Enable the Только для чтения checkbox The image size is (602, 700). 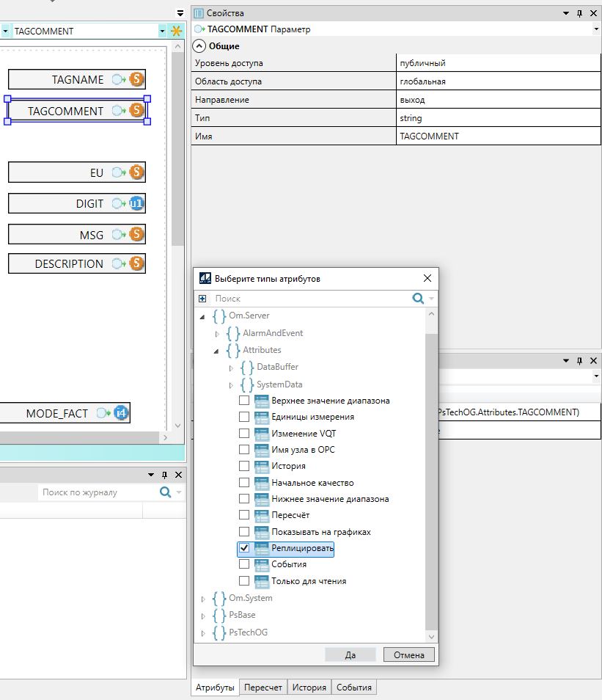pos(244,581)
